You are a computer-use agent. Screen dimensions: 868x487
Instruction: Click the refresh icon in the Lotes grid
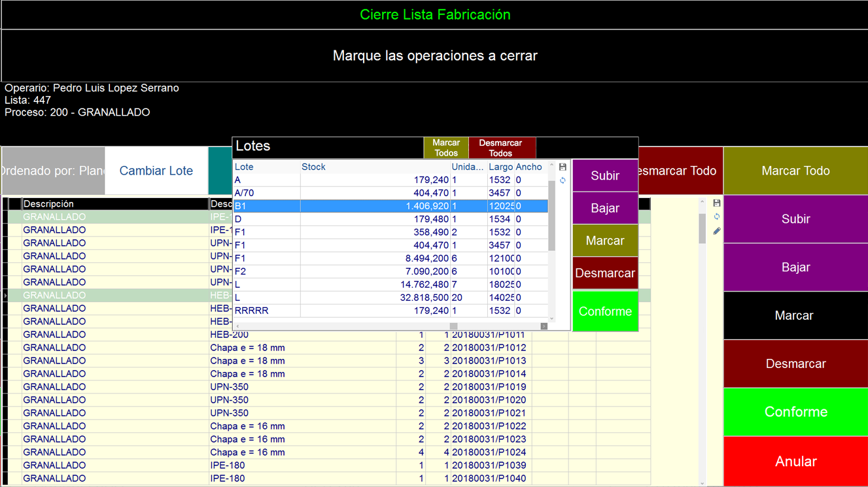tap(563, 180)
